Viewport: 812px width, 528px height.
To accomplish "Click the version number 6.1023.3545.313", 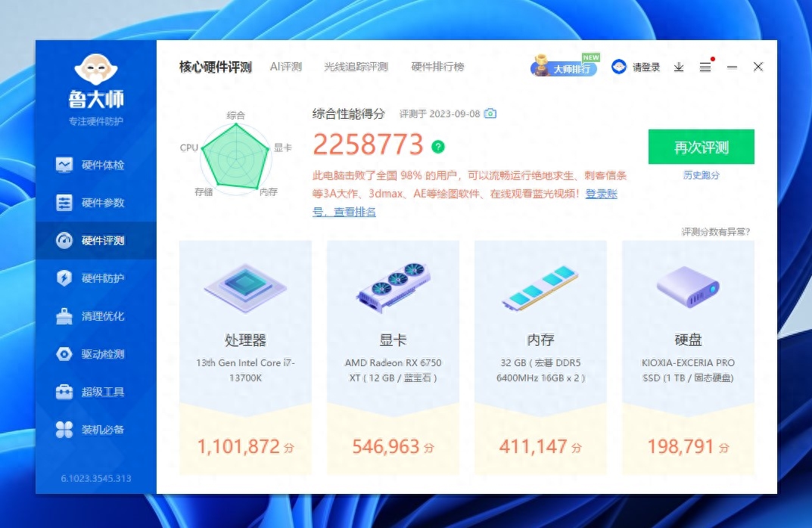I will [x=96, y=479].
